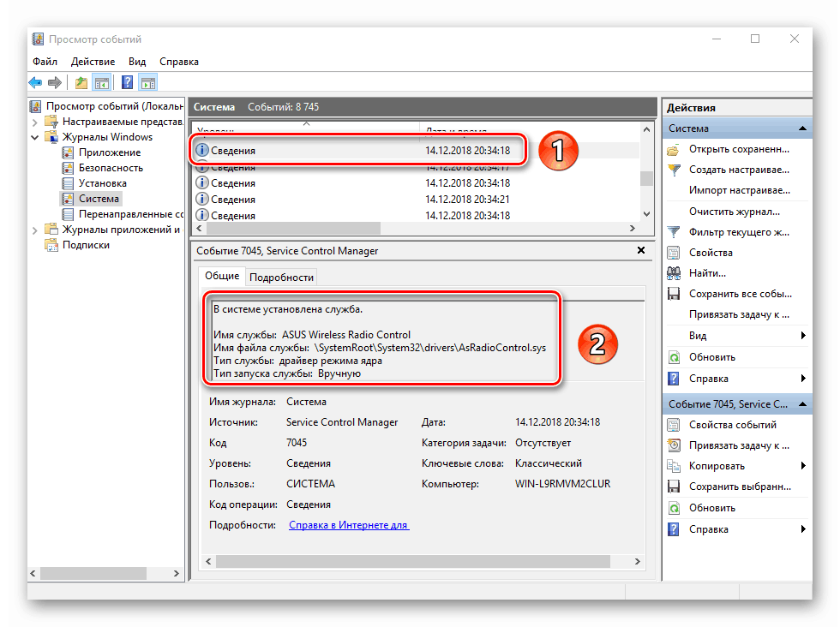Click the blue Help toolbar icon
This screenshot has width=840, height=627.
127,82
